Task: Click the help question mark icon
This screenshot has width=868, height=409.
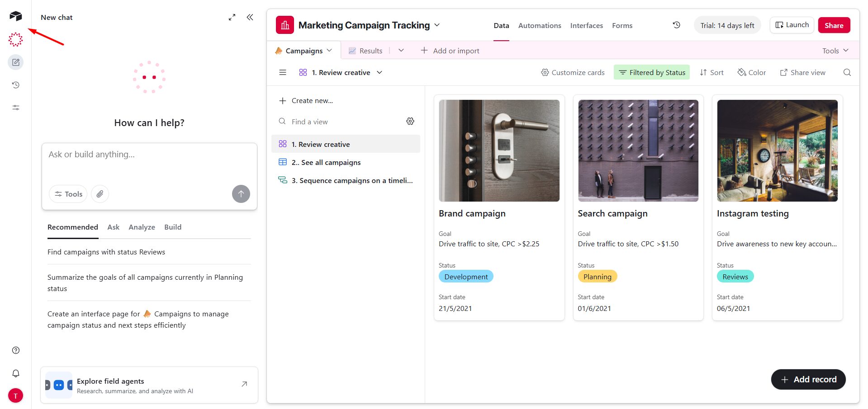Action: coord(16,350)
